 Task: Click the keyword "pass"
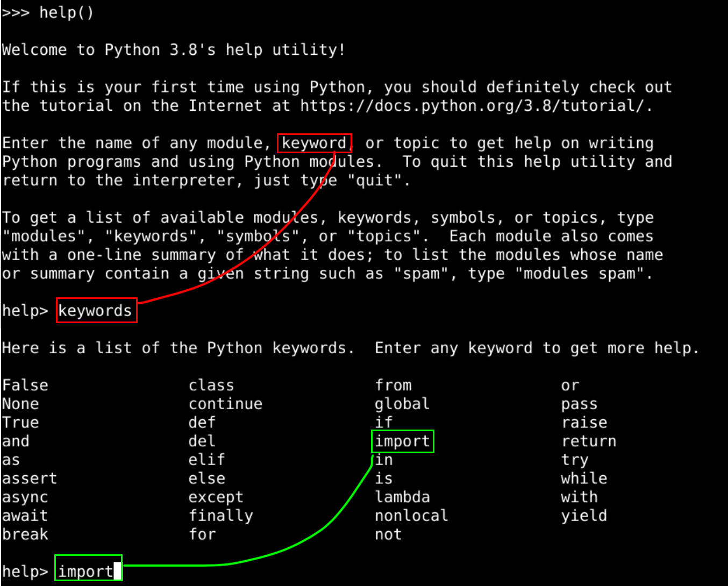click(x=580, y=404)
